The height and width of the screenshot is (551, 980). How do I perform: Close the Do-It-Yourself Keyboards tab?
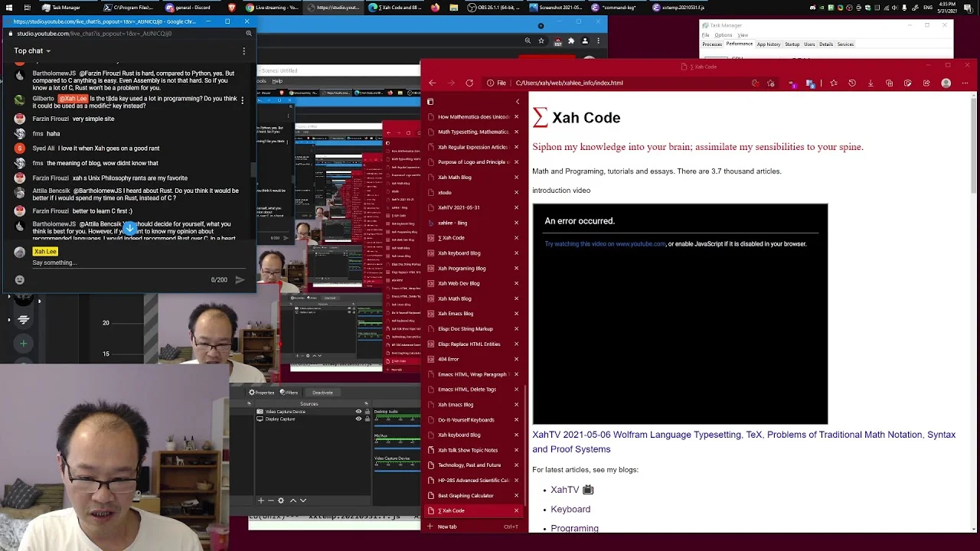516,419
